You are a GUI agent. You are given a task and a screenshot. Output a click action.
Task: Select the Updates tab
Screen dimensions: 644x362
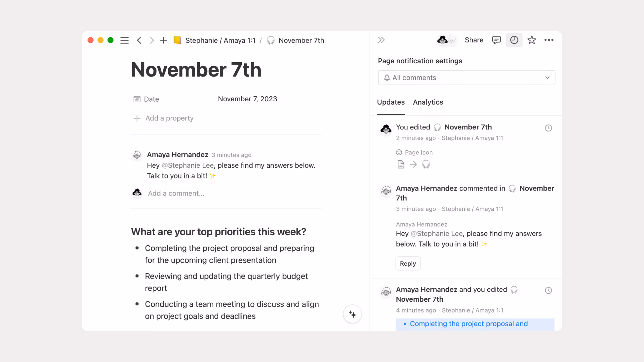(x=390, y=102)
